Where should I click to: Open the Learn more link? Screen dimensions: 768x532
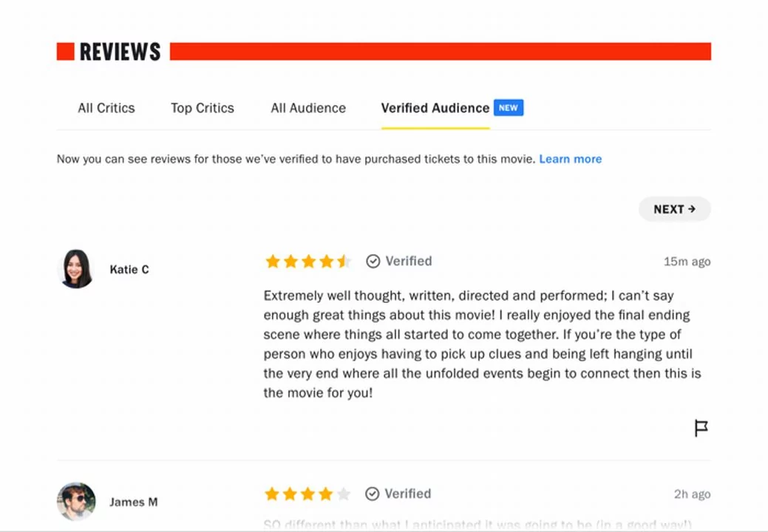click(x=570, y=159)
